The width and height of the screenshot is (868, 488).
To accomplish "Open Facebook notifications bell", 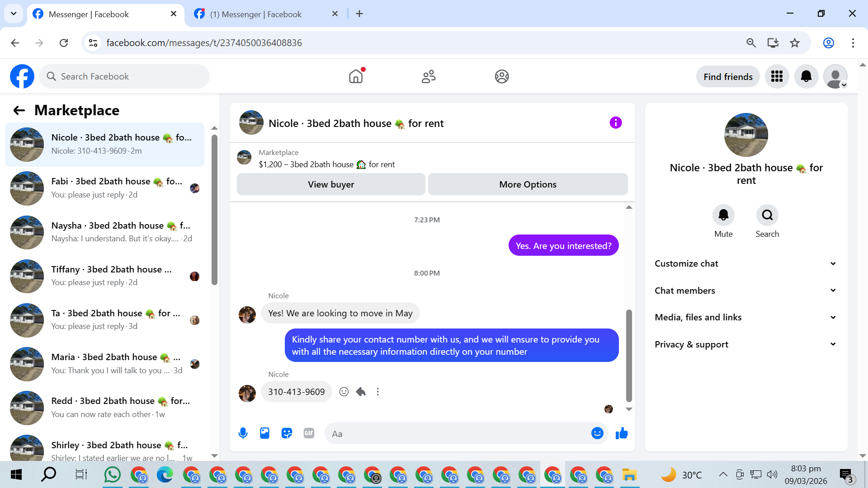I will coord(806,76).
